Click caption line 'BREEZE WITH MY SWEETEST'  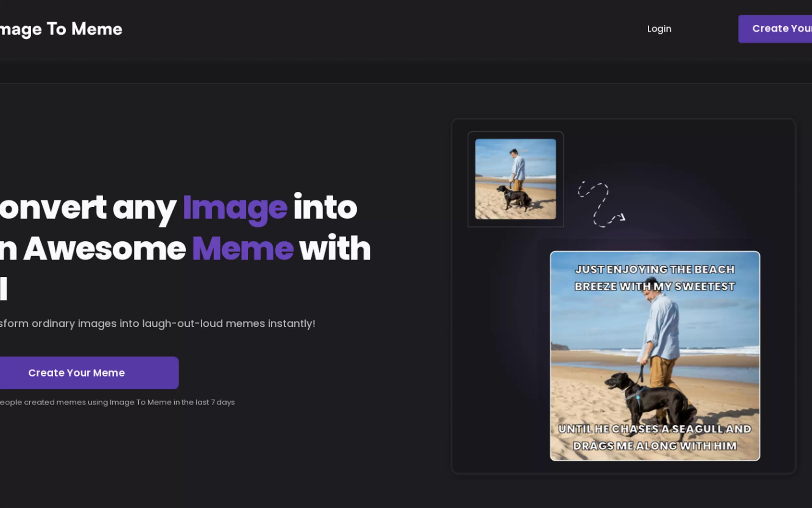(655, 286)
